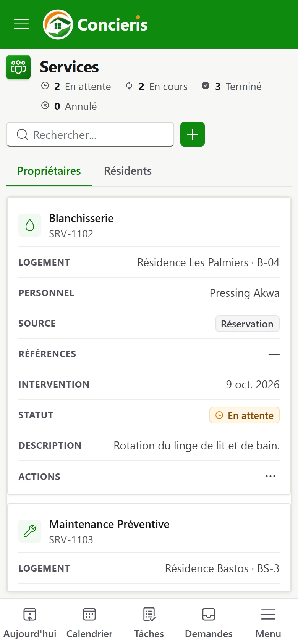Switch to the Résidents tab
The image size is (298, 644).
coord(128,171)
